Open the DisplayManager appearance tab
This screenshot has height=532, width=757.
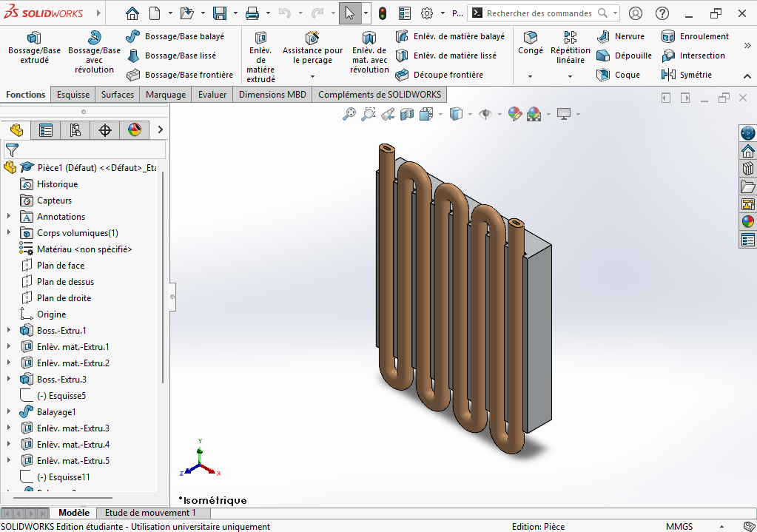134,130
